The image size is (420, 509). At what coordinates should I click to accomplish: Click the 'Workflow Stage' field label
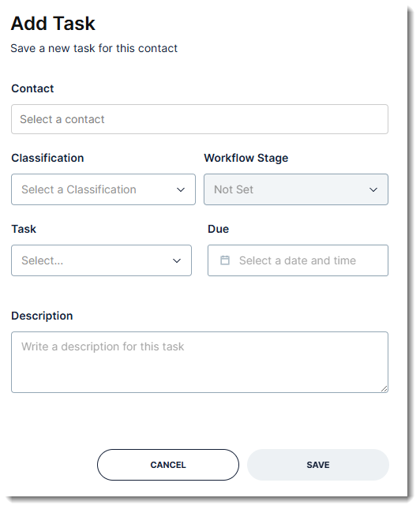point(246,158)
